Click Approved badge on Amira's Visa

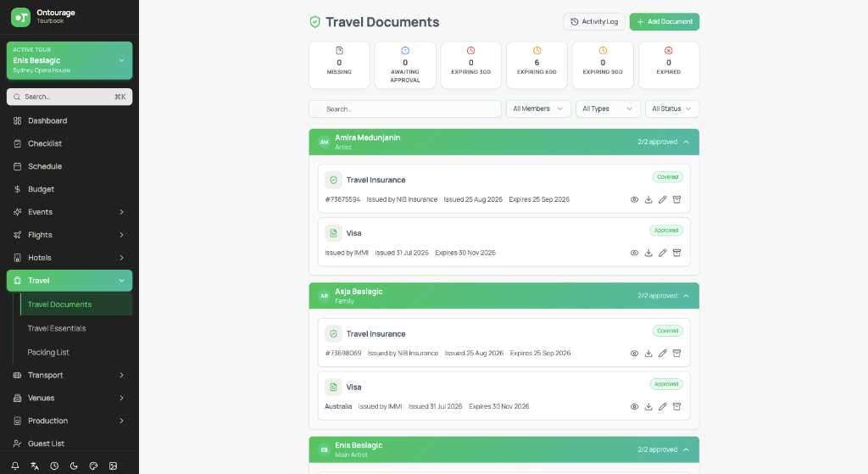[666, 231]
